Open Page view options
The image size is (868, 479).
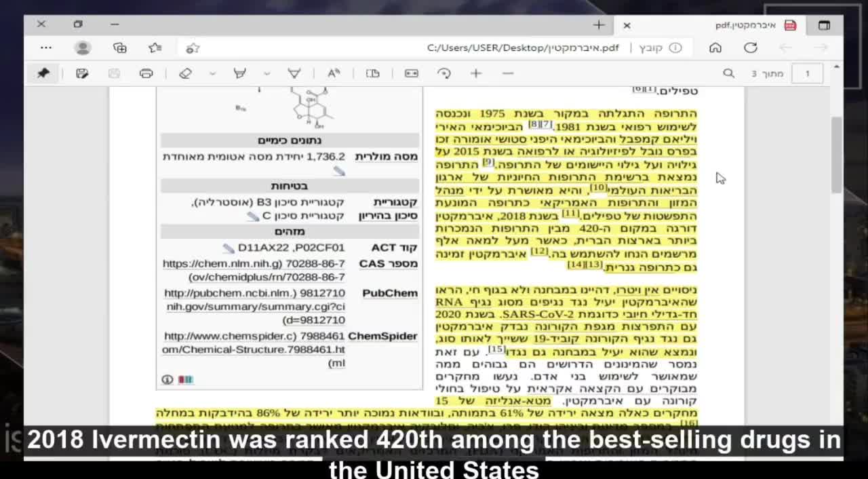(x=372, y=73)
